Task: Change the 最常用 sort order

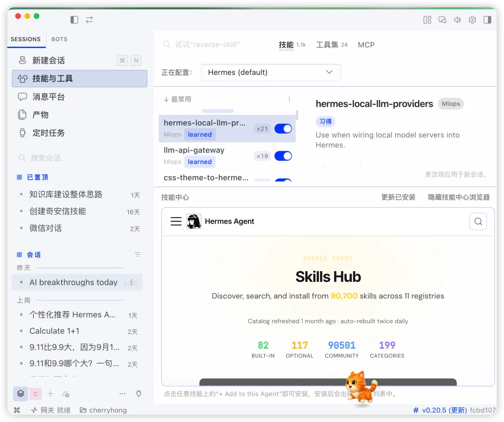Action: tap(177, 99)
